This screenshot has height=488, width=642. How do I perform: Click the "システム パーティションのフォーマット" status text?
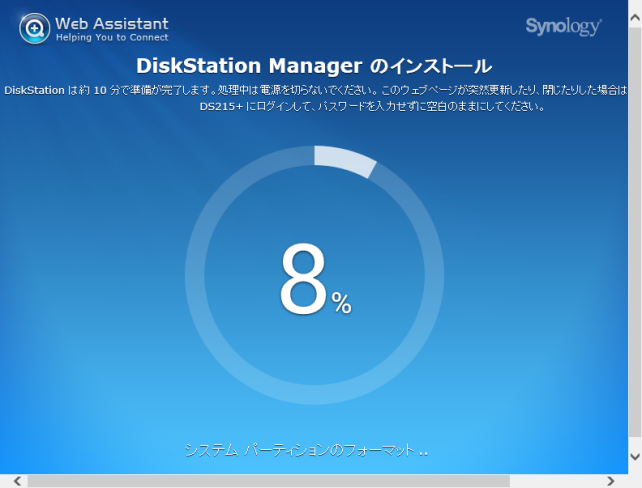[x=307, y=450]
